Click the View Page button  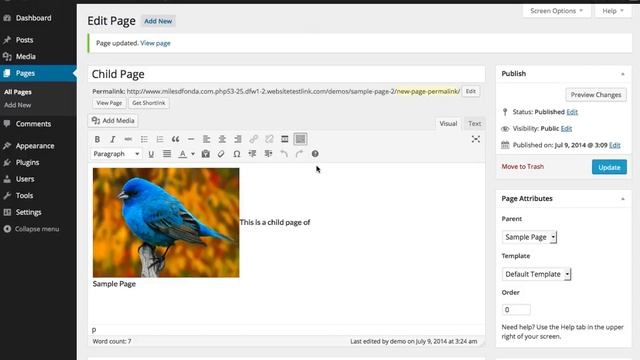109,103
